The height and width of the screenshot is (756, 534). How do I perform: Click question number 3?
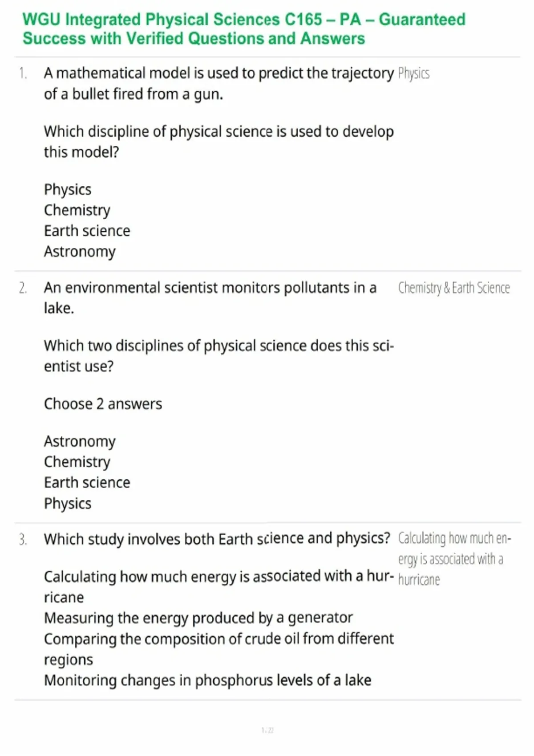[x=23, y=540]
